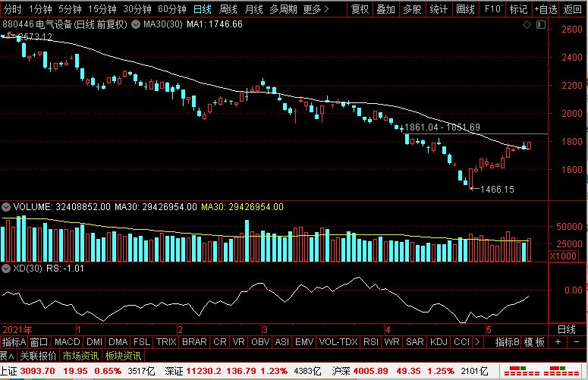The width and height of the screenshot is (588, 380).
Task: Expand panel with the 展∧ toggle
Action: click(7, 356)
